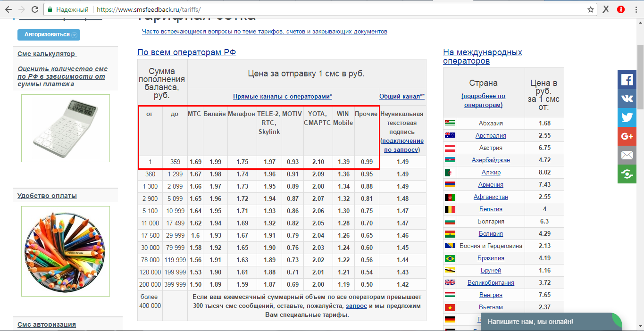644x331 pixels.
Task: Share page on Facebook
Action: click(x=627, y=80)
